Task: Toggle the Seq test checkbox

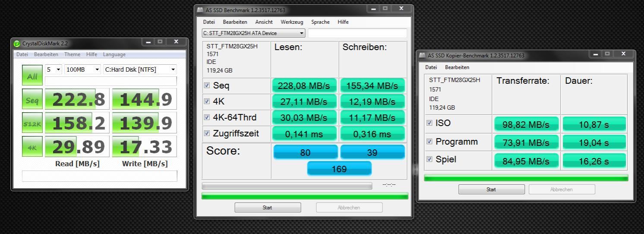Action: click(207, 85)
